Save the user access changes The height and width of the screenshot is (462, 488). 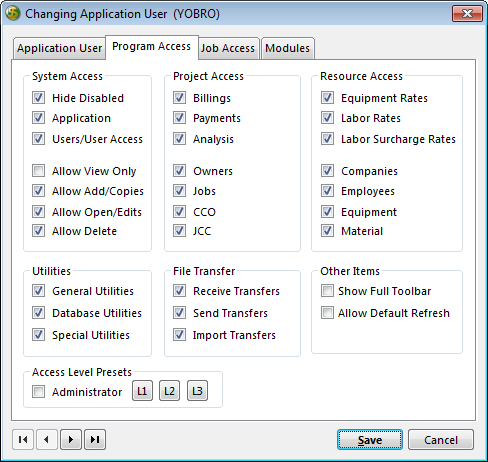pyautogui.click(x=370, y=440)
